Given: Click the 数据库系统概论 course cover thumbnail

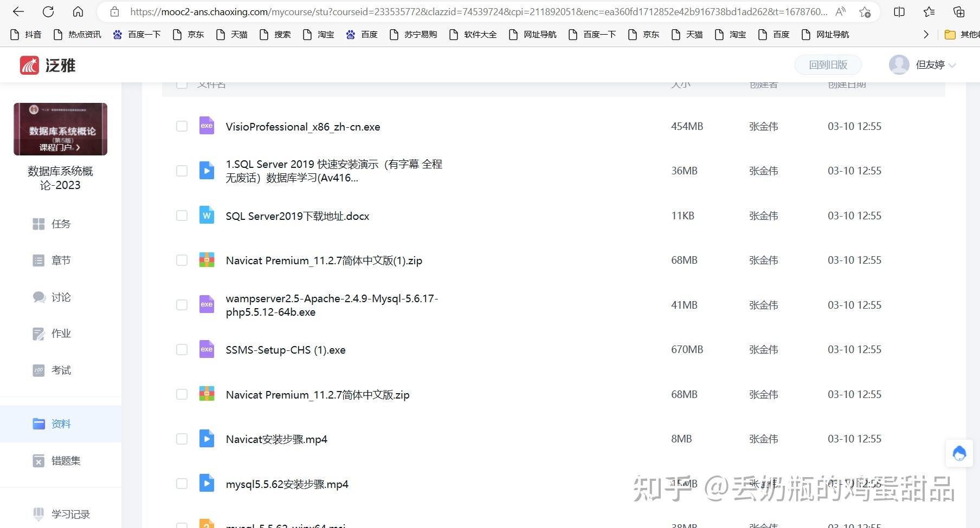Looking at the screenshot, I should pyautogui.click(x=60, y=129).
